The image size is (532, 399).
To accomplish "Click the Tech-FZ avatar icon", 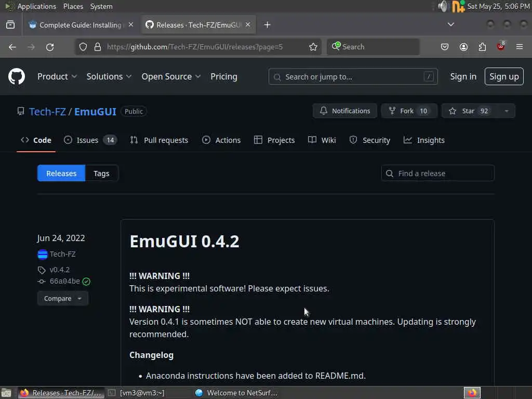I will tap(43, 254).
